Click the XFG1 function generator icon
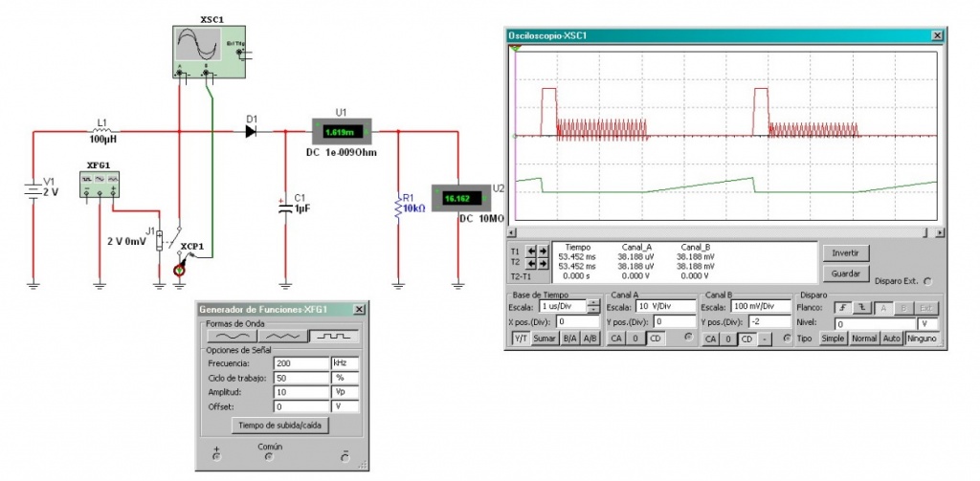This screenshot has height=481, width=980. coord(103,182)
